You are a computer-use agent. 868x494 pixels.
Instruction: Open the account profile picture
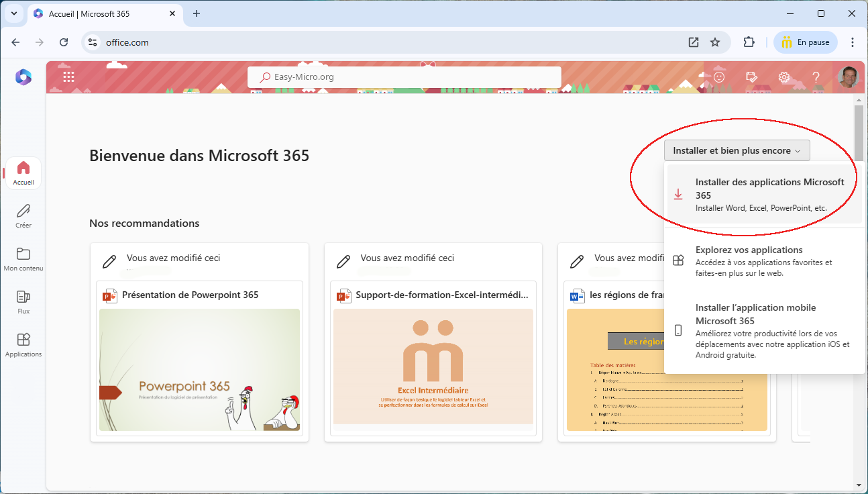tap(848, 77)
